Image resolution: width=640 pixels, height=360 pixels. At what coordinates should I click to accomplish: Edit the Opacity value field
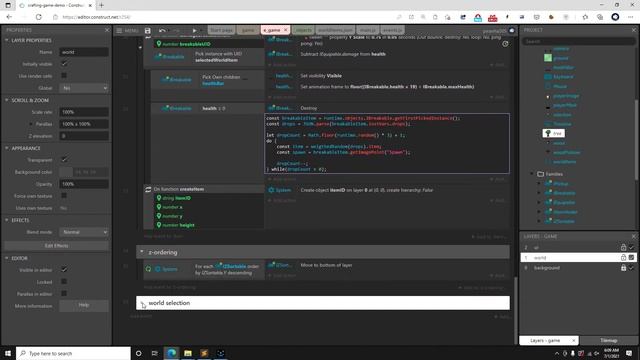pyautogui.click(x=84, y=184)
